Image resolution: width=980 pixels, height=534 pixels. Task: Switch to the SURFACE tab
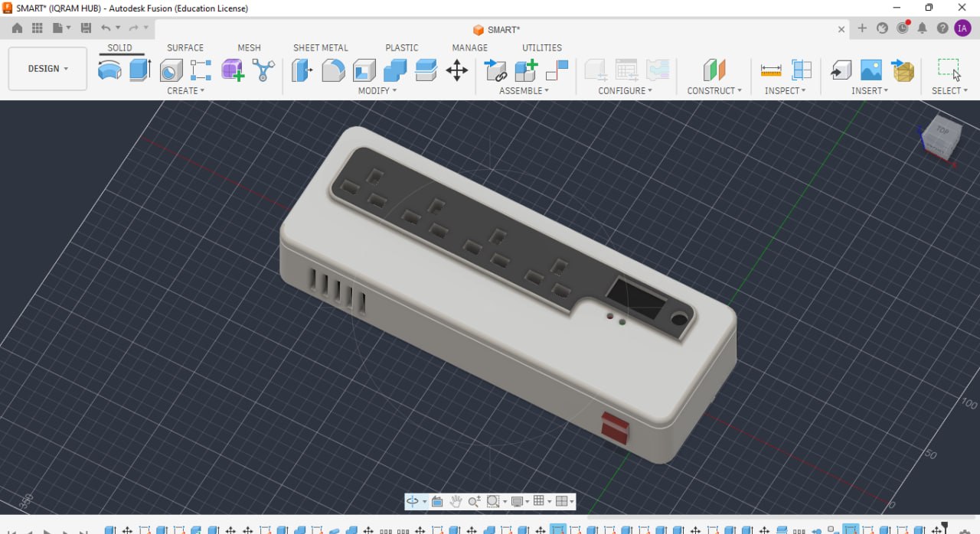click(x=185, y=47)
